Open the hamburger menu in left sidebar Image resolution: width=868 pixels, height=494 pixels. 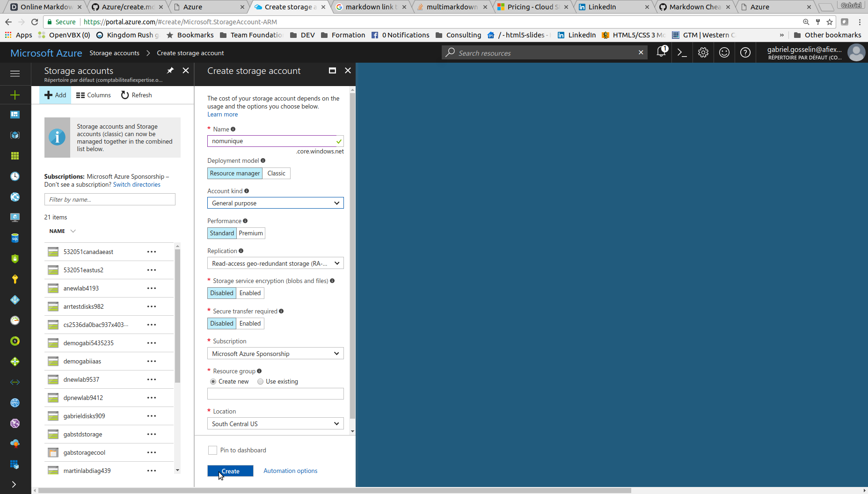tap(15, 73)
